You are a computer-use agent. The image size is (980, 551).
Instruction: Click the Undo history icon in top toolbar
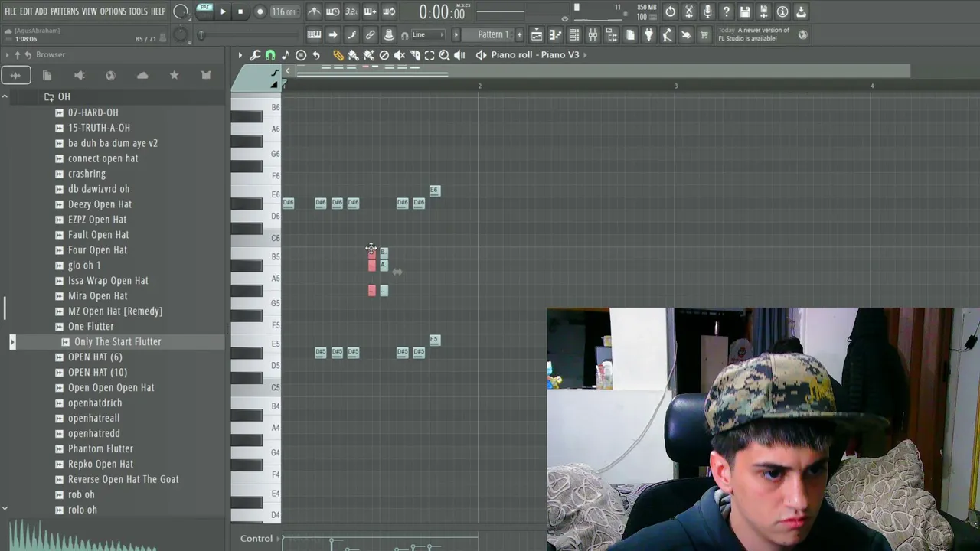[670, 11]
